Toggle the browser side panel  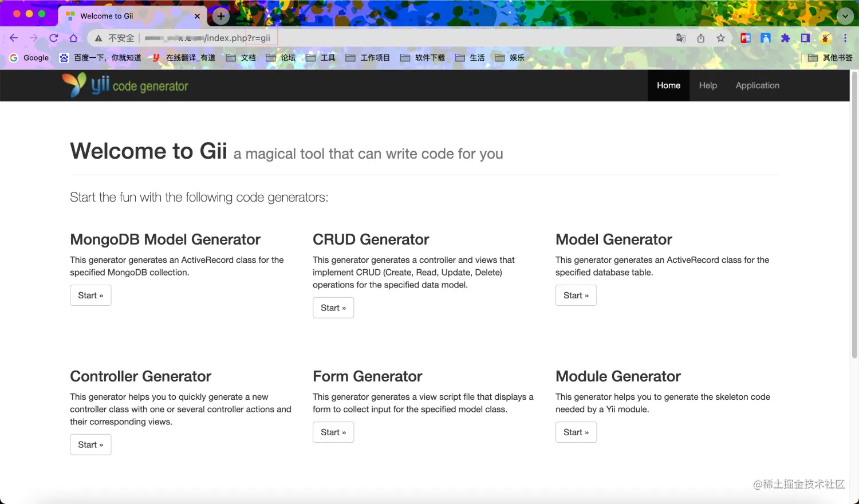805,38
